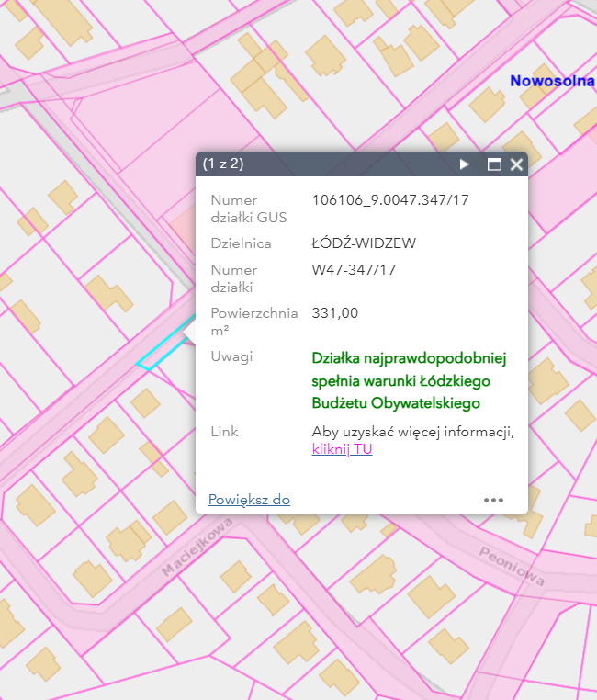Click the ŁÓDŹ-WIDZEW district value
Screen dimensions: 597x700
(x=364, y=243)
